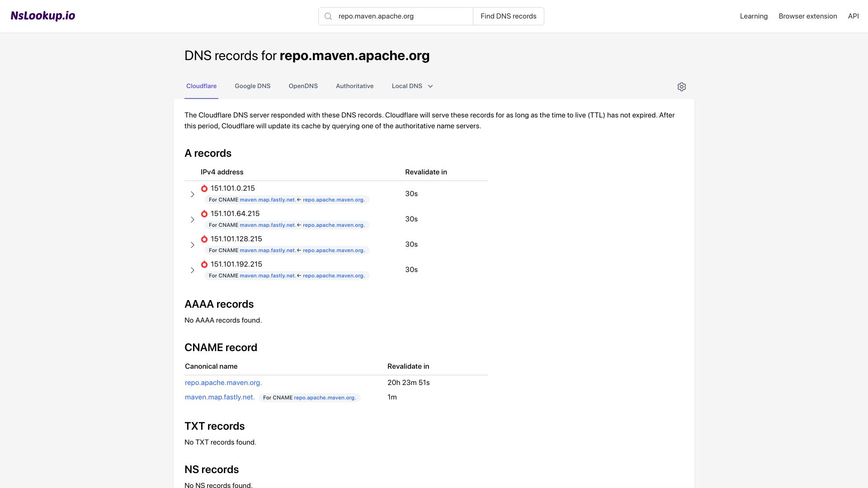
Task: Click repo.apache.maven.org. badge in CNAME section
Action: [325, 398]
